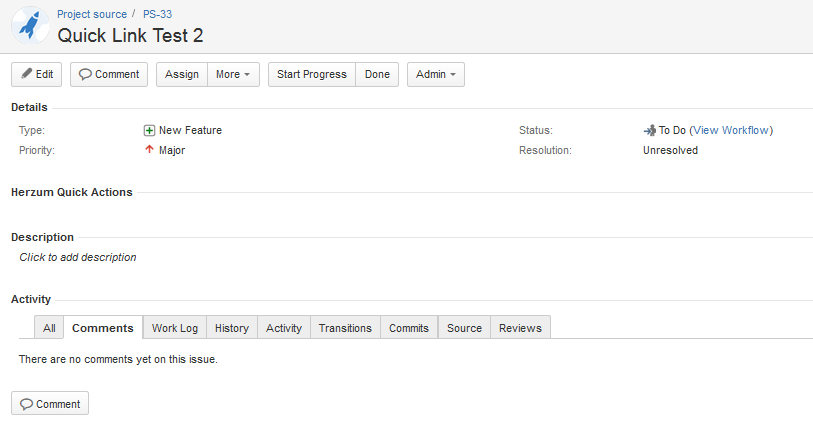
Task: Go to the Project source breadcrumb link
Action: pyautogui.click(x=92, y=15)
